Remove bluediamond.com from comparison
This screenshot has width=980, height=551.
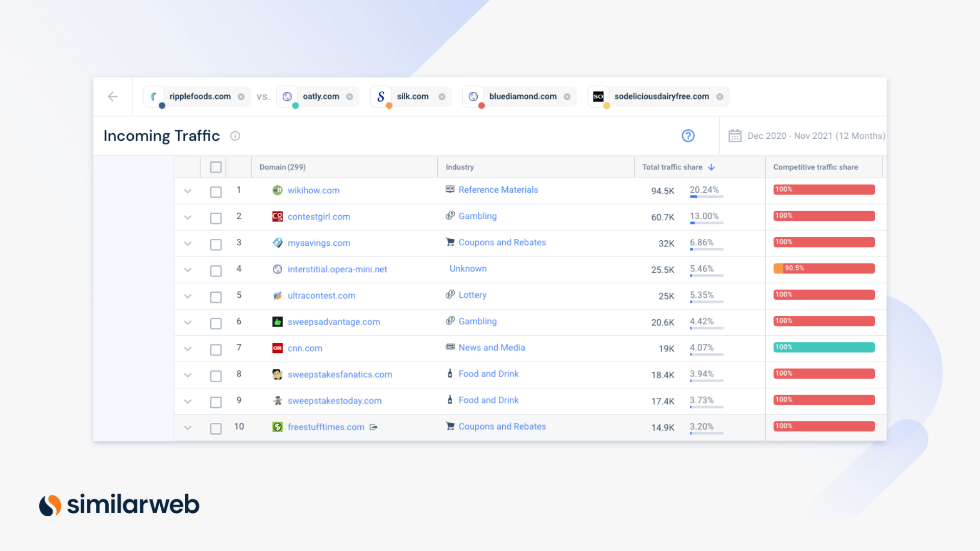[x=567, y=96]
